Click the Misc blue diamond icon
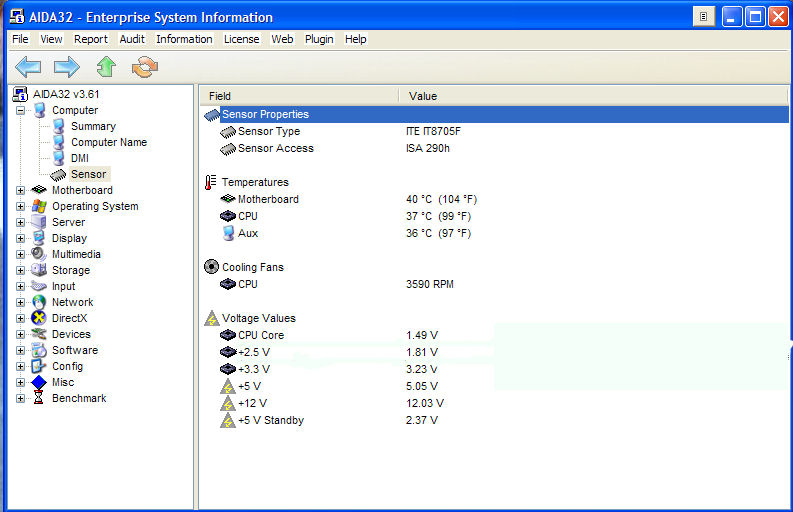This screenshot has height=512, width=793. pyautogui.click(x=39, y=382)
